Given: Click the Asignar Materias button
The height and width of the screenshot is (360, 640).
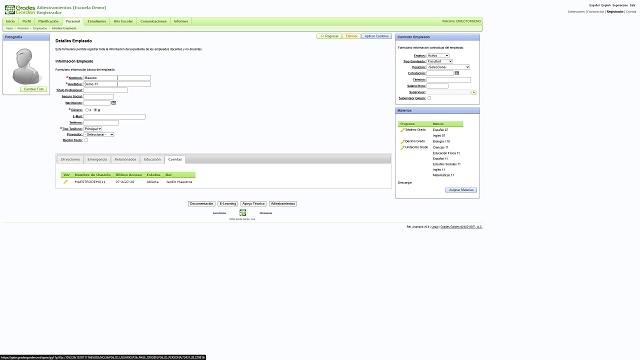Looking at the screenshot, I should [x=461, y=190].
